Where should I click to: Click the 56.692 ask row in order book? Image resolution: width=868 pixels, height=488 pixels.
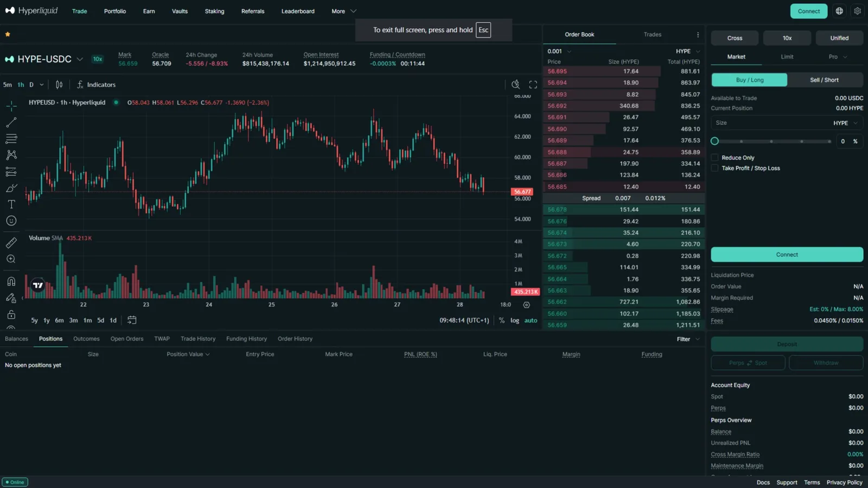pos(624,106)
